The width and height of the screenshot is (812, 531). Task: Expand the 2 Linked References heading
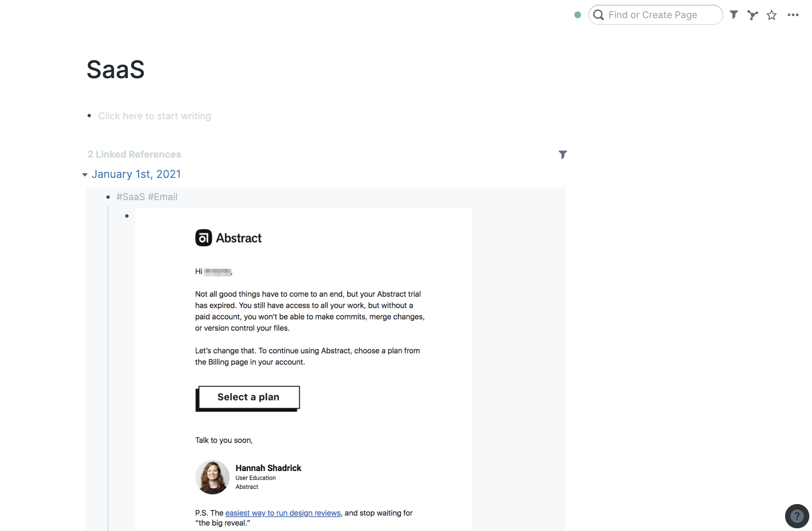tap(134, 154)
